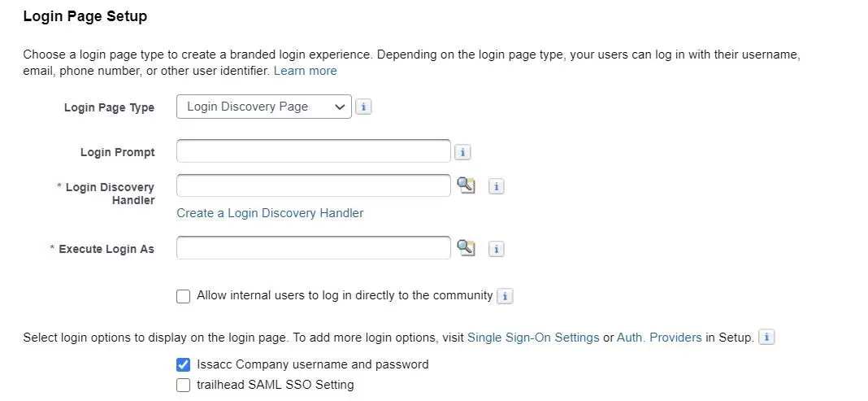Image resolution: width=868 pixels, height=401 pixels.
Task: Click info icon after Auth. Providers sentence
Action: (766, 338)
